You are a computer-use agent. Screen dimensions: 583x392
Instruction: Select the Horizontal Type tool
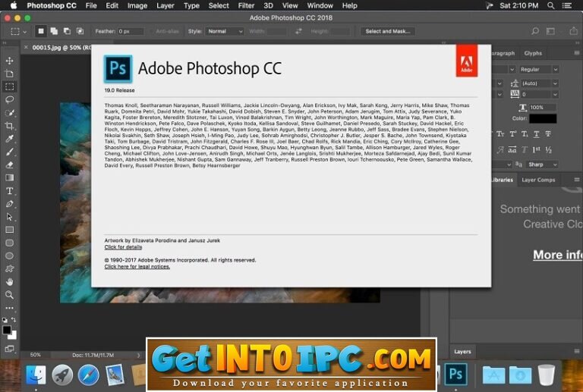[x=10, y=191]
